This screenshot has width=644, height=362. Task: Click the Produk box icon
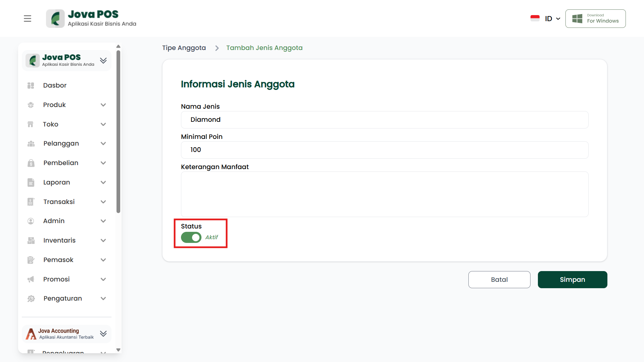[31, 105]
